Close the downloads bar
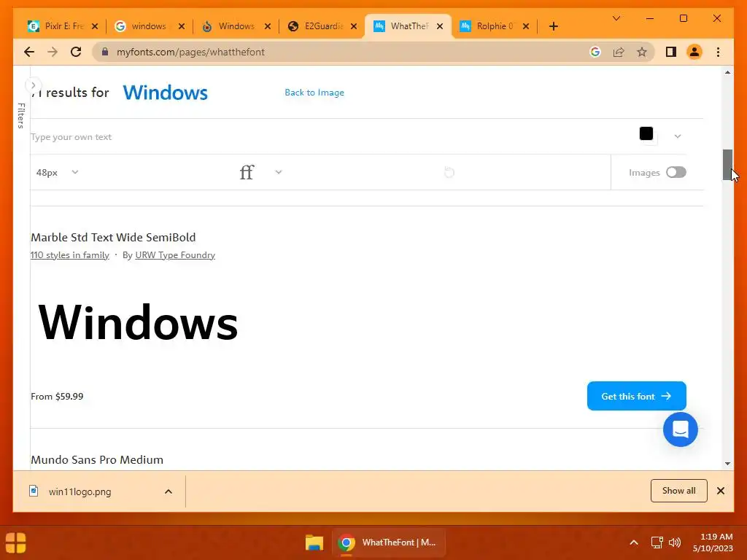Screen dimensions: 747x560 [x=721, y=491]
